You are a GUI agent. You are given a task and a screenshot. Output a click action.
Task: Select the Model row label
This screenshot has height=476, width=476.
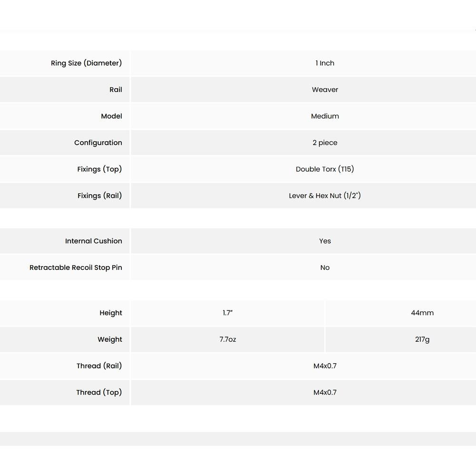tap(111, 116)
